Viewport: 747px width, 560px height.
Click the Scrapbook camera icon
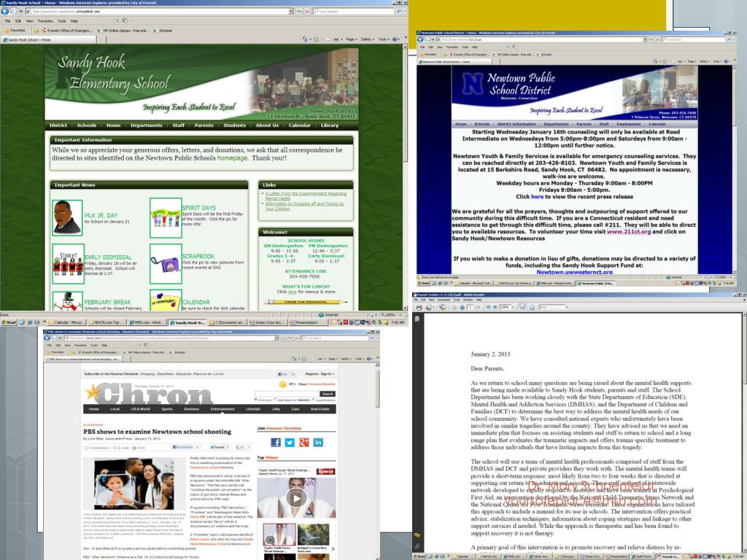pos(166,264)
